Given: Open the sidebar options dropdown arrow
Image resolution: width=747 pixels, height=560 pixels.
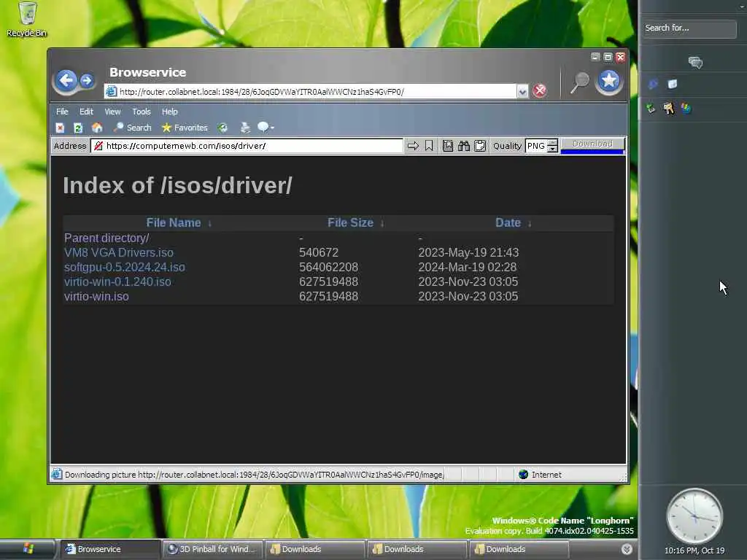Looking at the screenshot, I should click(742, 6).
